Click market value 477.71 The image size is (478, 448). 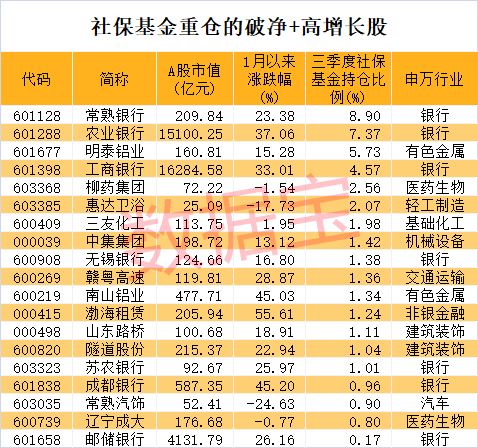(x=199, y=296)
